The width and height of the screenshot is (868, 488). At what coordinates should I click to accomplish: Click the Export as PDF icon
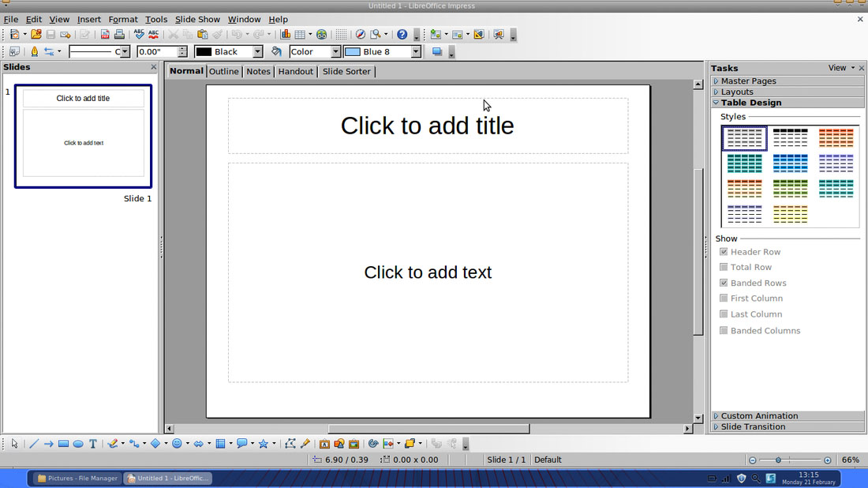(105, 35)
